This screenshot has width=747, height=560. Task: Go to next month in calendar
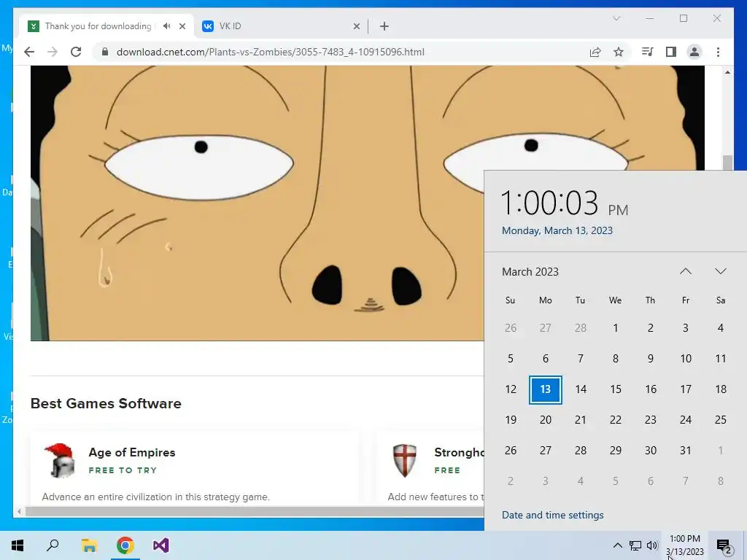point(720,271)
